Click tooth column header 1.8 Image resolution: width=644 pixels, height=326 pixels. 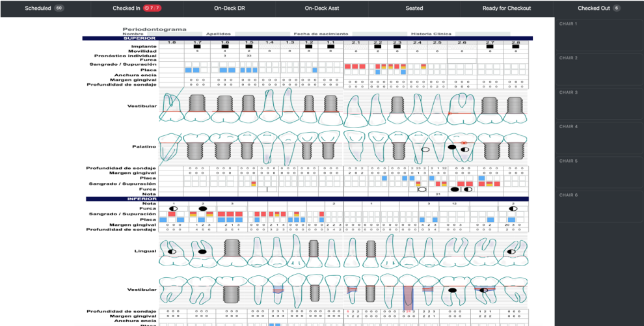[172, 42]
